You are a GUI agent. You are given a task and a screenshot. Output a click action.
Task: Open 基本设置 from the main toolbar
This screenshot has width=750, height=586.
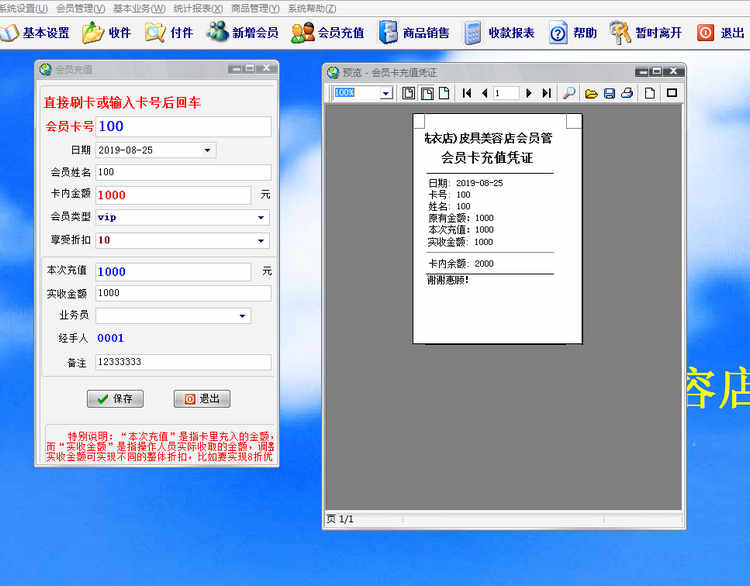tap(35, 33)
